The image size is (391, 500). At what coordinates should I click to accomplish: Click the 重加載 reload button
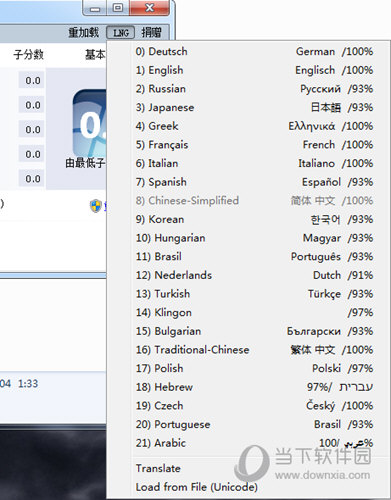[84, 33]
